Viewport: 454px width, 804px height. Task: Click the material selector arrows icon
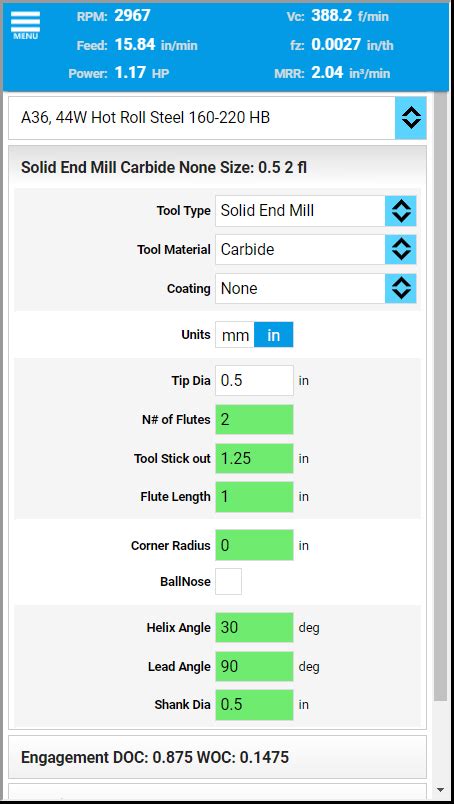411,118
